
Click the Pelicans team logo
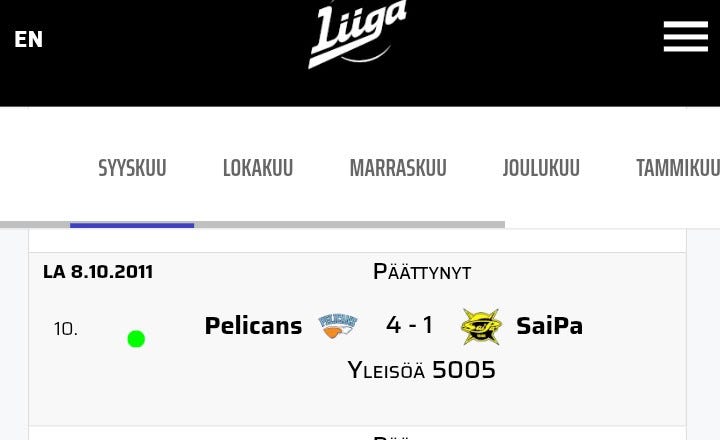tap(338, 326)
